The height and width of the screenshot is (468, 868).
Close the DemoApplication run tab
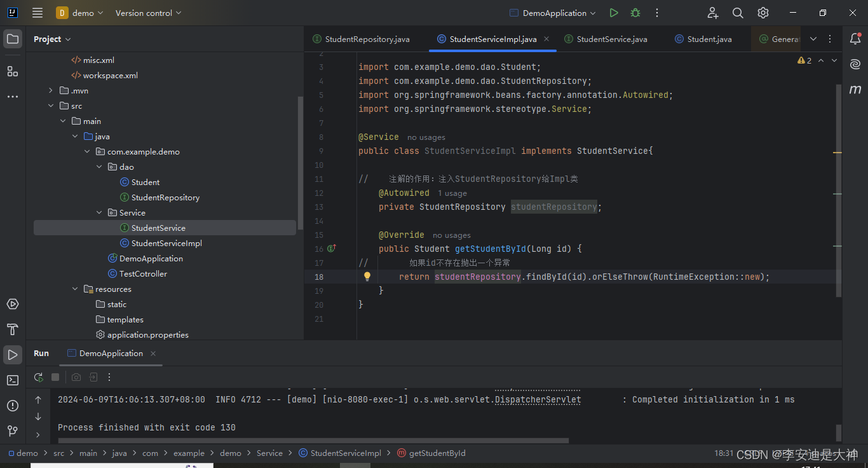pyautogui.click(x=153, y=354)
